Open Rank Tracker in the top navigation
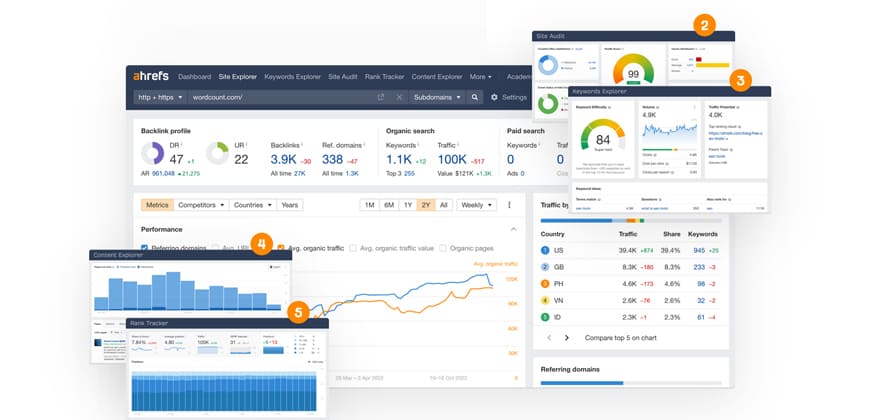This screenshot has height=420, width=870. pos(385,77)
